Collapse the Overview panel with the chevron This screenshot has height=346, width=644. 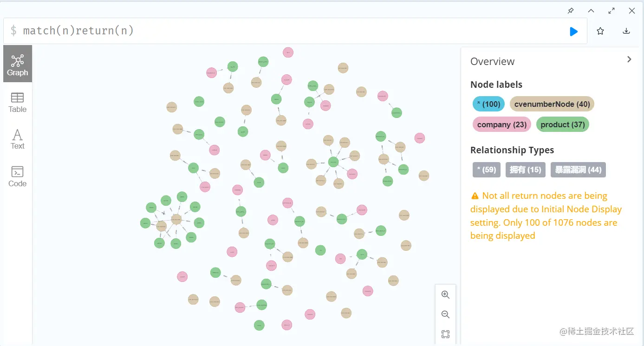(629, 59)
